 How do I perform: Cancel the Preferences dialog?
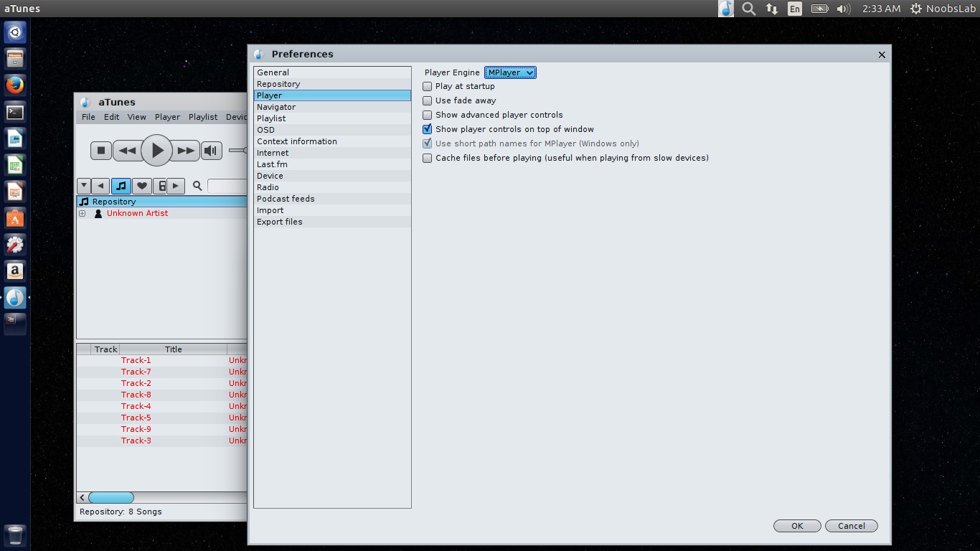click(x=852, y=526)
